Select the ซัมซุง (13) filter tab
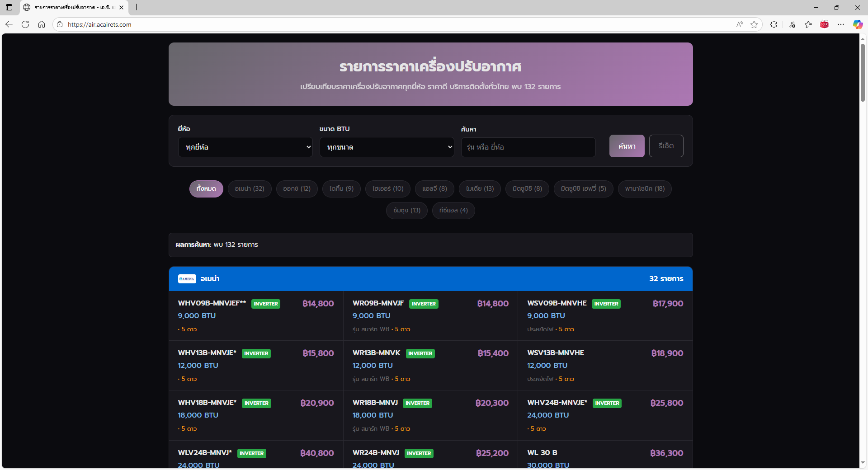This screenshot has width=868, height=470. click(x=407, y=211)
